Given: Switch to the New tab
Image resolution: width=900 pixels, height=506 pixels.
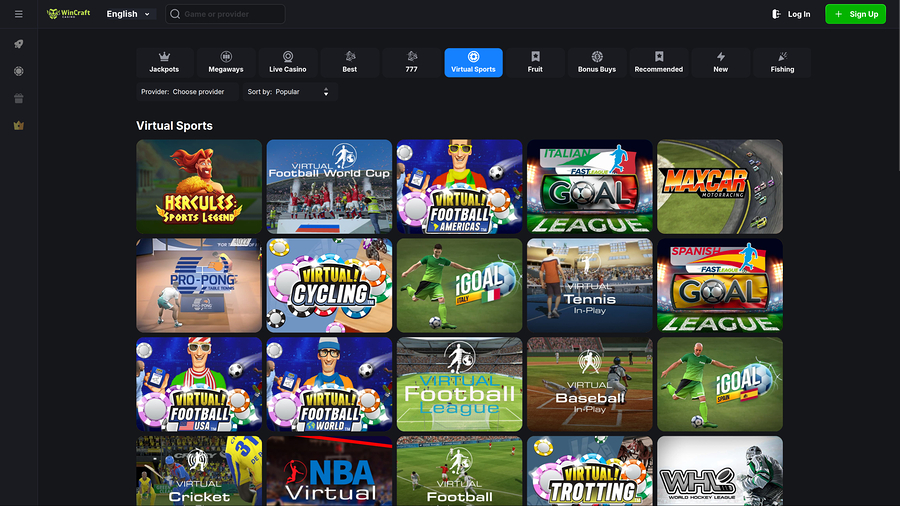Looking at the screenshot, I should tap(720, 63).
